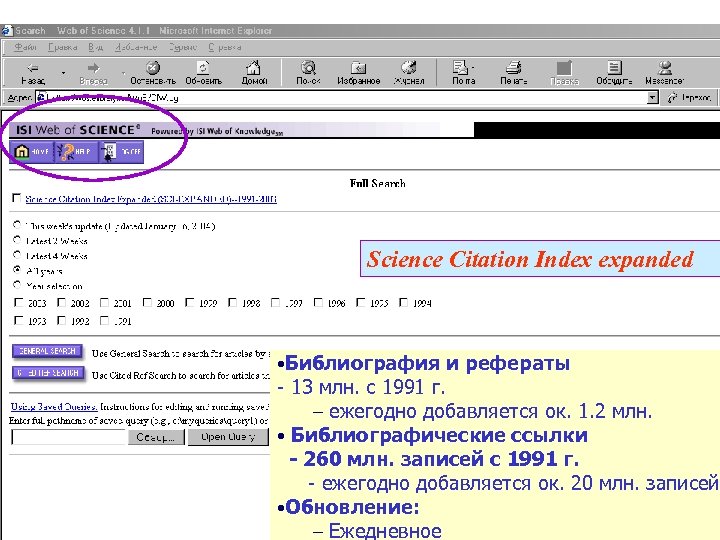Screen dimensions: 720x540
Task: Open the Science Citation Index Expanded link
Action: click(151, 199)
